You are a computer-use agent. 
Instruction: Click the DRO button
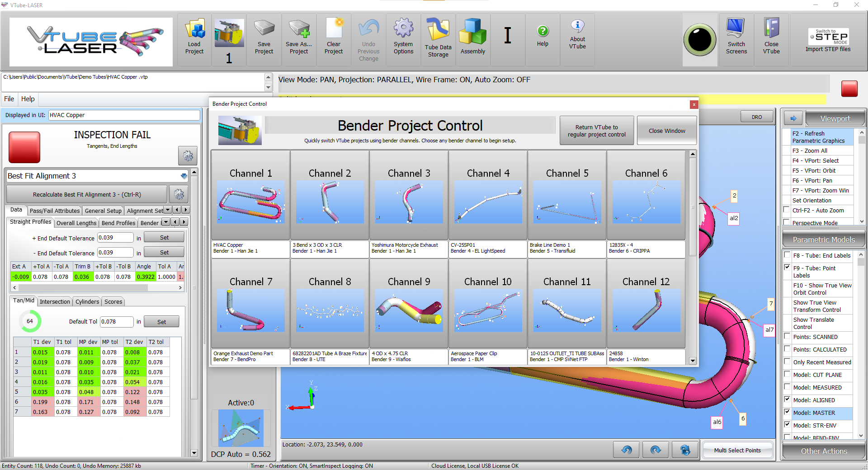pyautogui.click(x=757, y=117)
